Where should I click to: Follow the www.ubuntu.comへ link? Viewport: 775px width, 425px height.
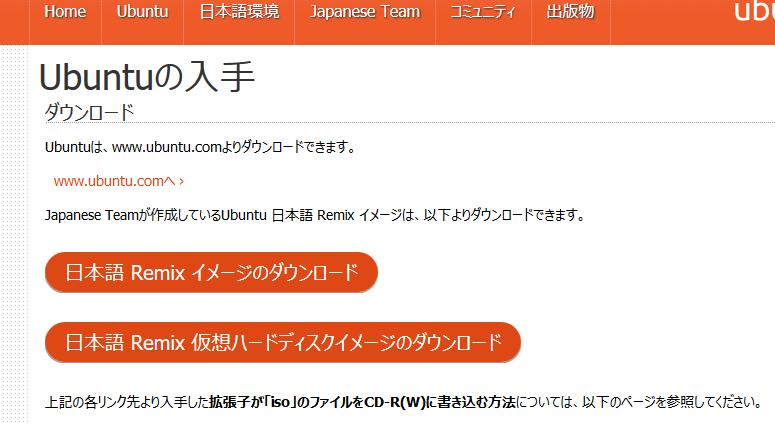click(x=114, y=181)
